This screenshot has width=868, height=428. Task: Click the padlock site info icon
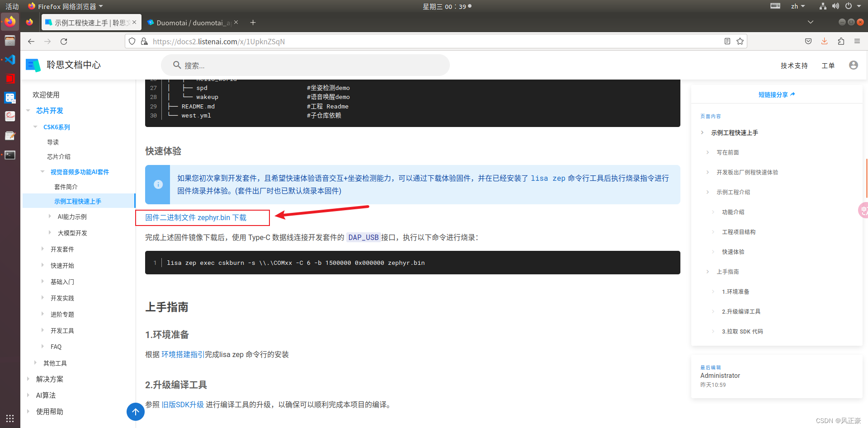144,41
